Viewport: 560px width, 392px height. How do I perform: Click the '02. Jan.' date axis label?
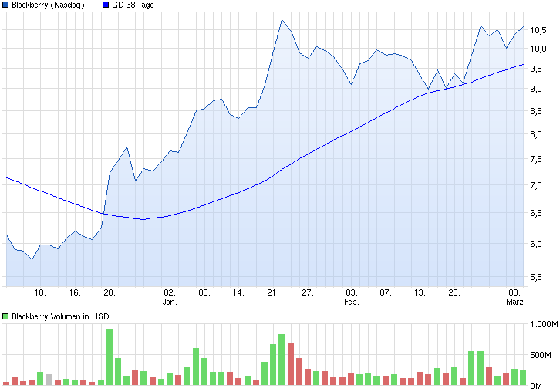[170, 297]
